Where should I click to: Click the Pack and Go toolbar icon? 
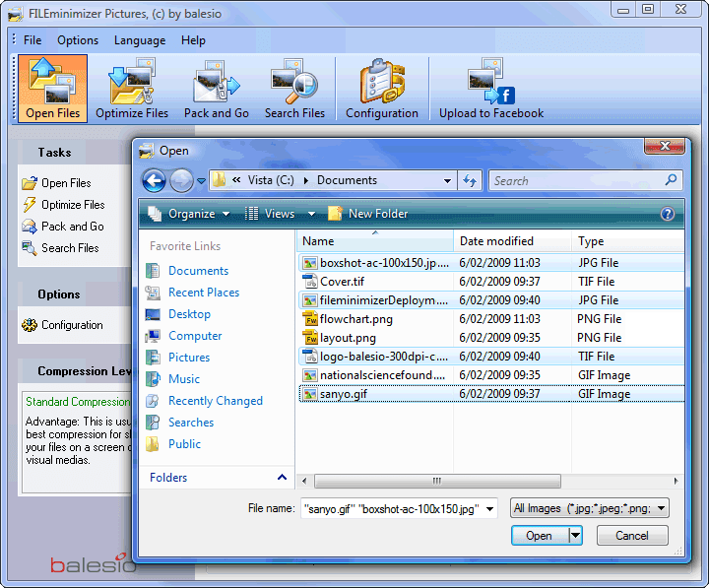[216, 89]
